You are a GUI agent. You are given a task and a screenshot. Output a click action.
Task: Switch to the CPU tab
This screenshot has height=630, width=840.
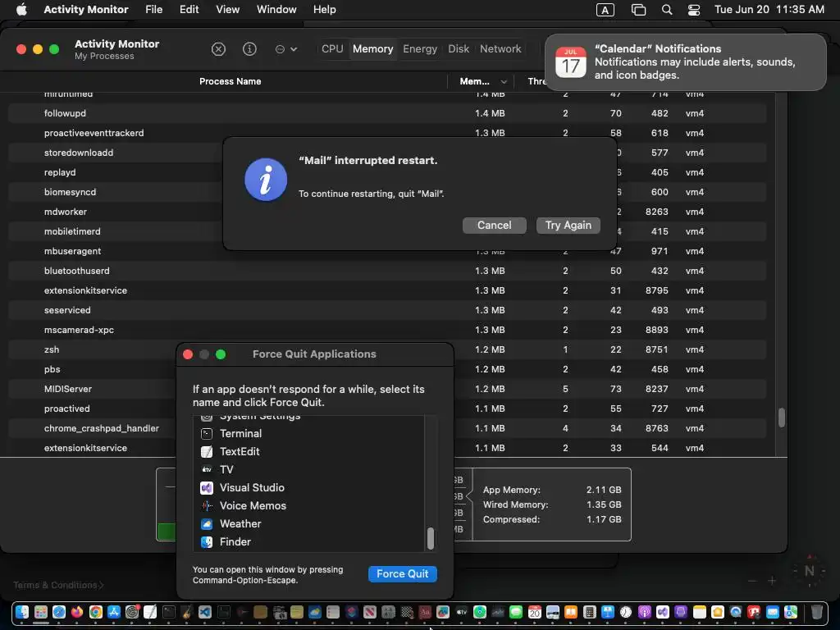tap(332, 48)
